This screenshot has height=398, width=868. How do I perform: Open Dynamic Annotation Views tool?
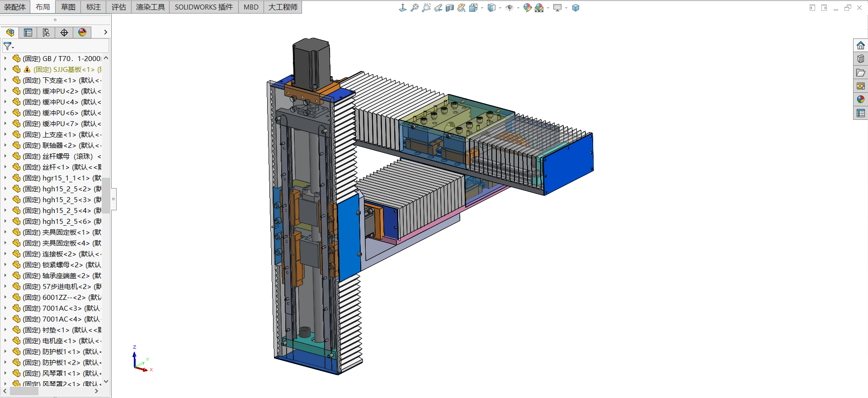461,8
